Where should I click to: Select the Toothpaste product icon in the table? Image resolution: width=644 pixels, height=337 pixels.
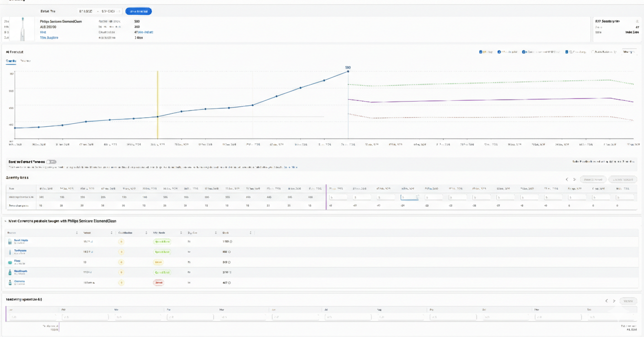(9, 251)
